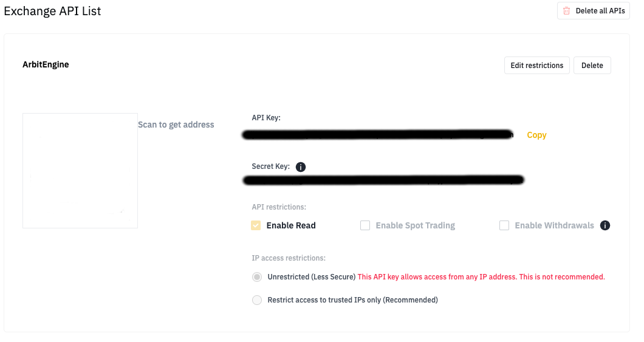The image size is (644, 342).
Task: Click the Scan to get address text
Action: pyautogui.click(x=176, y=125)
